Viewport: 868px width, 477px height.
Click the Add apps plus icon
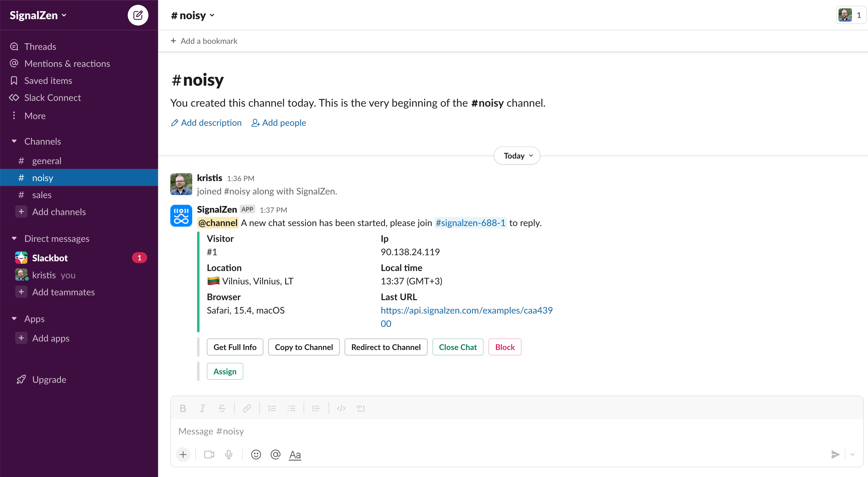21,338
